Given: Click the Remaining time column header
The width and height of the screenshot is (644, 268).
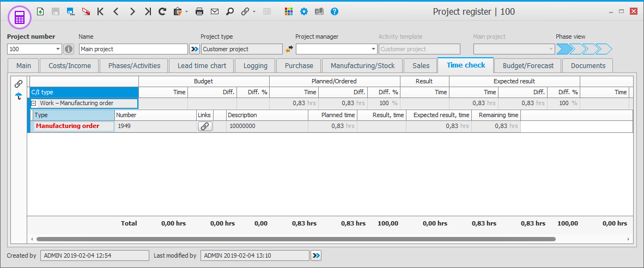Looking at the screenshot, I should click(496, 115).
